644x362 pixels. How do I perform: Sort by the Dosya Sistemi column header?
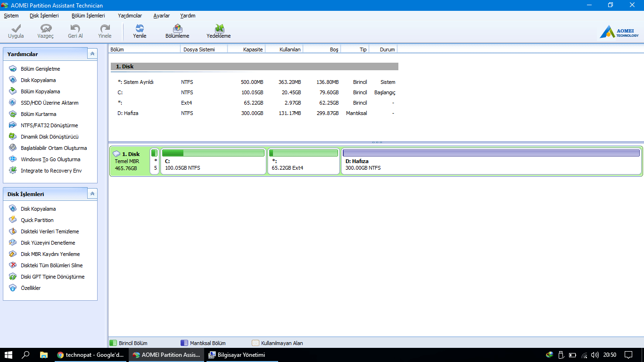click(x=204, y=49)
